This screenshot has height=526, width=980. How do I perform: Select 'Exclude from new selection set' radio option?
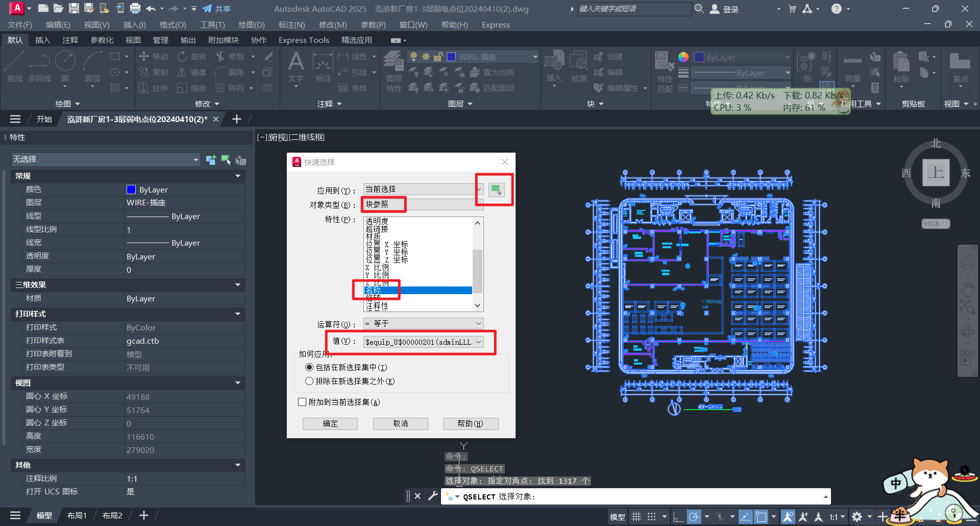(x=309, y=381)
